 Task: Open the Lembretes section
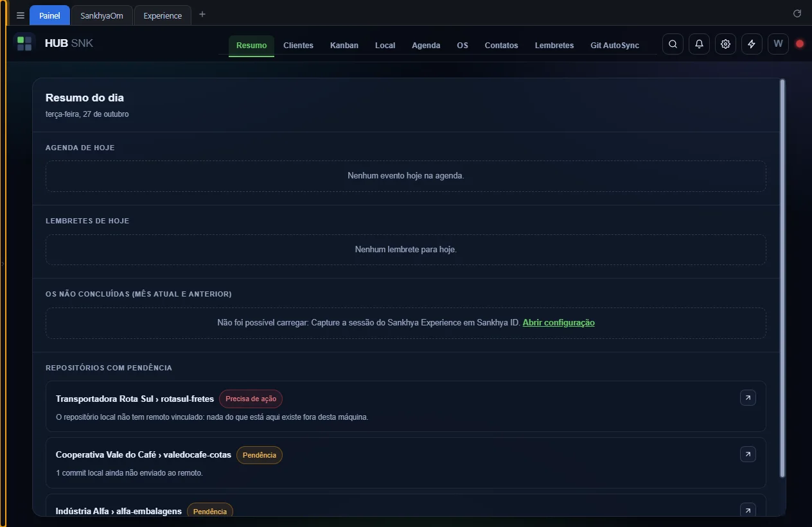point(554,46)
